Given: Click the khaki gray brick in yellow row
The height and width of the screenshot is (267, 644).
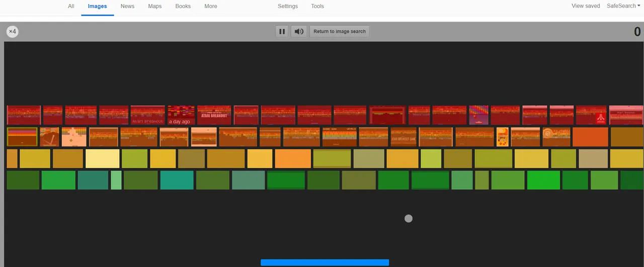Looking at the screenshot, I should [x=369, y=159].
